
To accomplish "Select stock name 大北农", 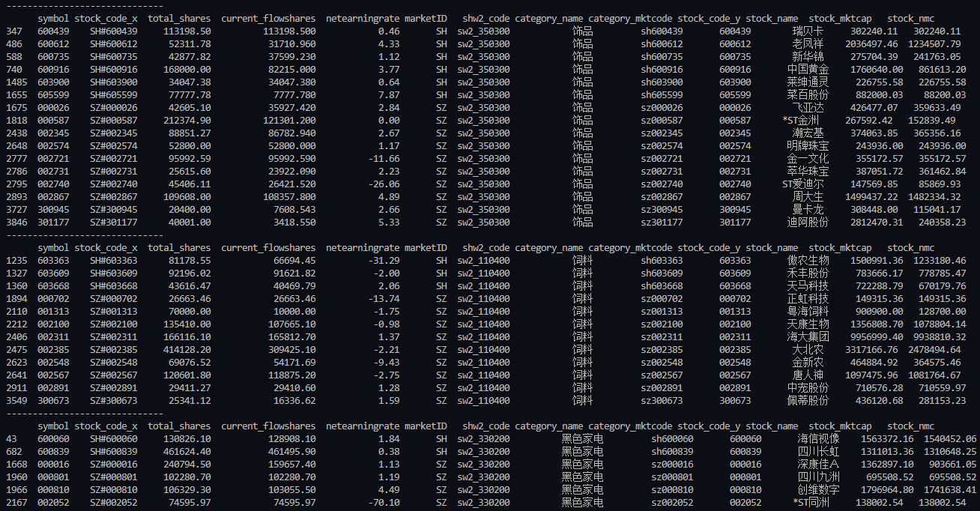I will pos(808,350).
